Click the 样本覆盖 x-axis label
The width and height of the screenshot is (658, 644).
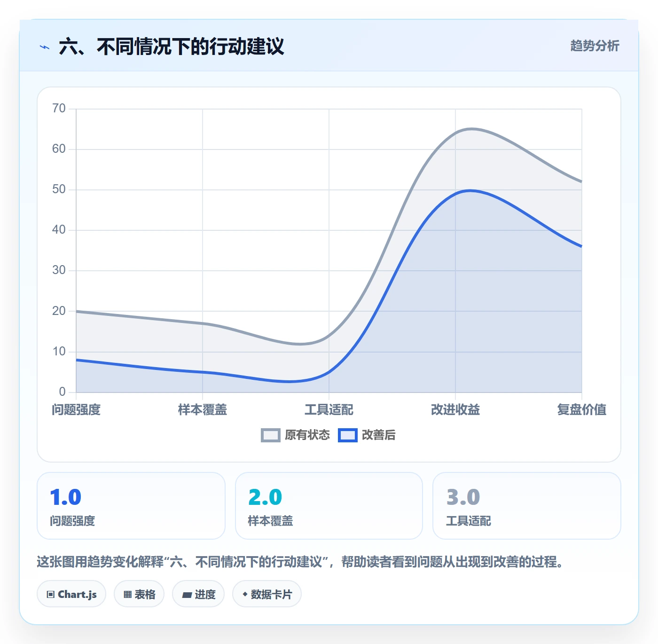tap(203, 410)
